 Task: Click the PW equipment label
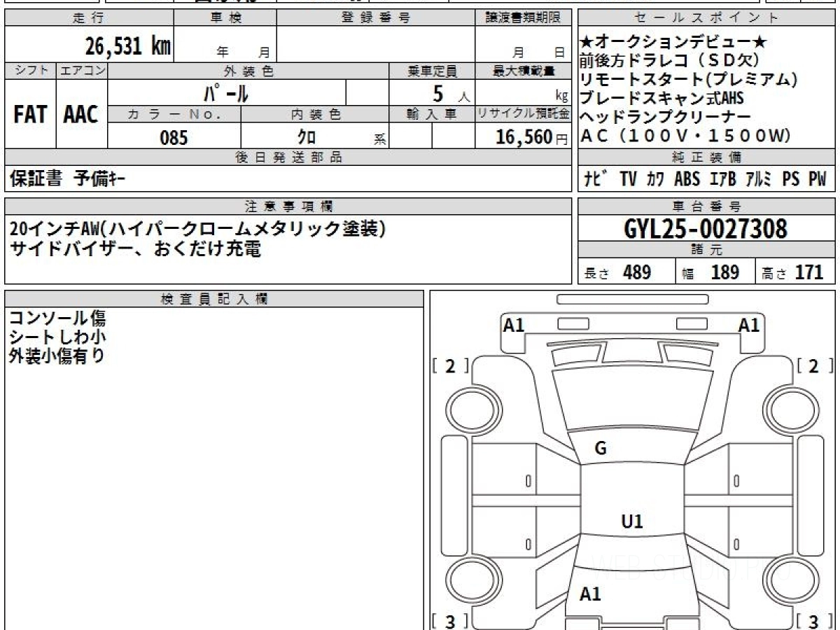(x=818, y=179)
